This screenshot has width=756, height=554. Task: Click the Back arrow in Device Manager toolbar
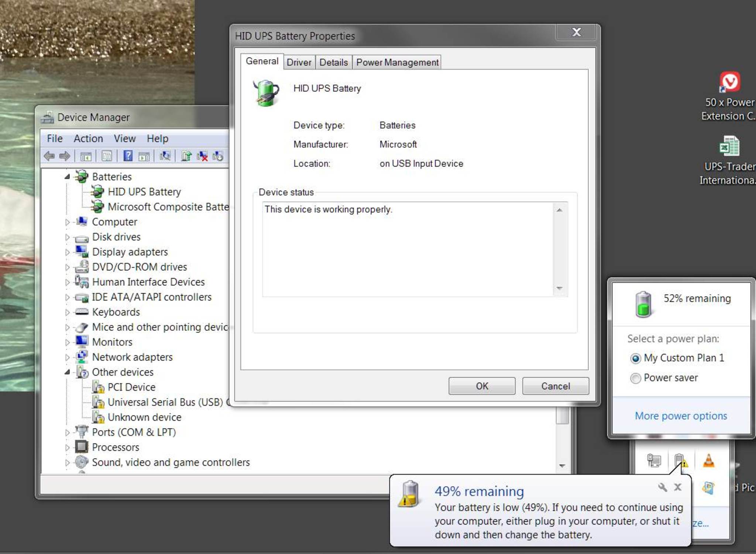[49, 156]
